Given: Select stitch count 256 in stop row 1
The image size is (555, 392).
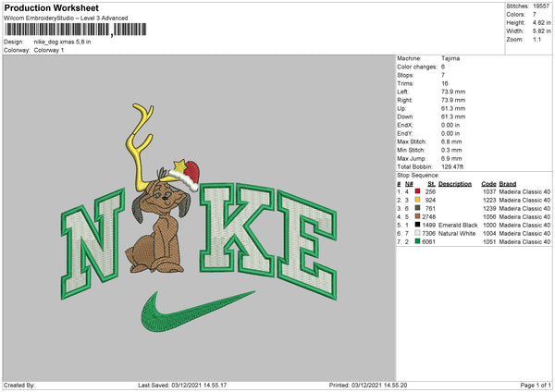Looking at the screenshot, I should coord(430,191).
